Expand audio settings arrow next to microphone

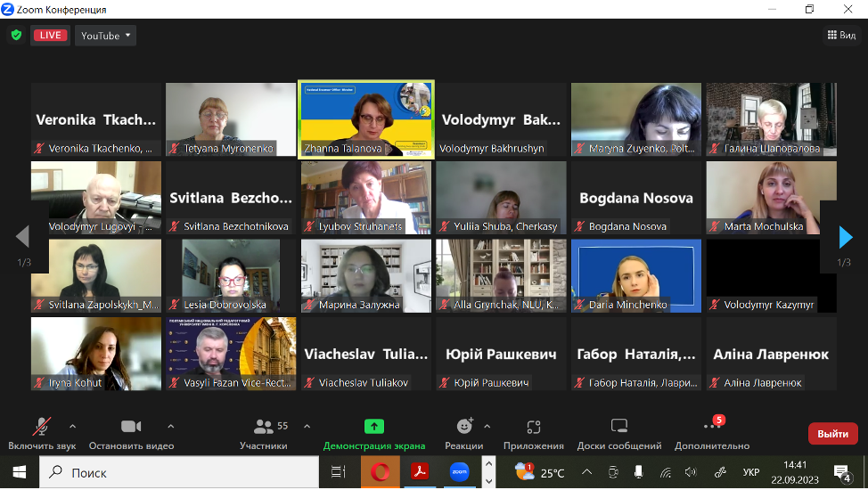click(72, 426)
